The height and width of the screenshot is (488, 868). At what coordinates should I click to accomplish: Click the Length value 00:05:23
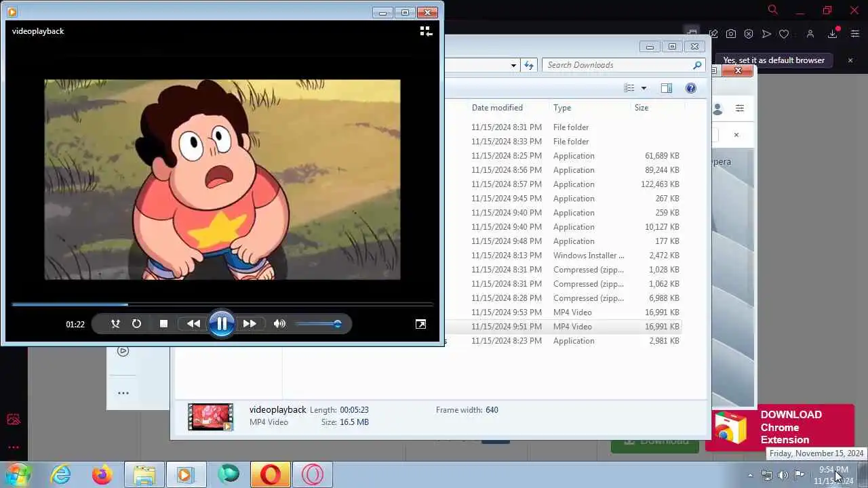[x=354, y=410]
